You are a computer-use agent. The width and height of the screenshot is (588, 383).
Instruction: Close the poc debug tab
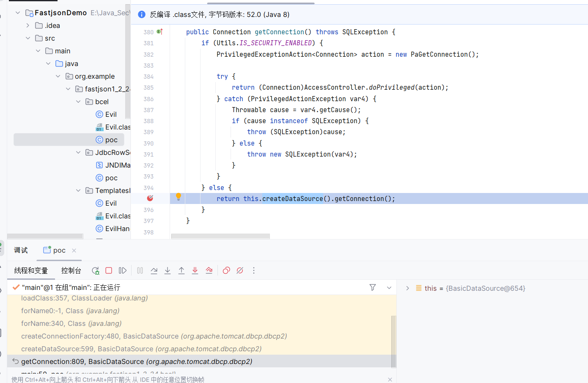coord(74,251)
